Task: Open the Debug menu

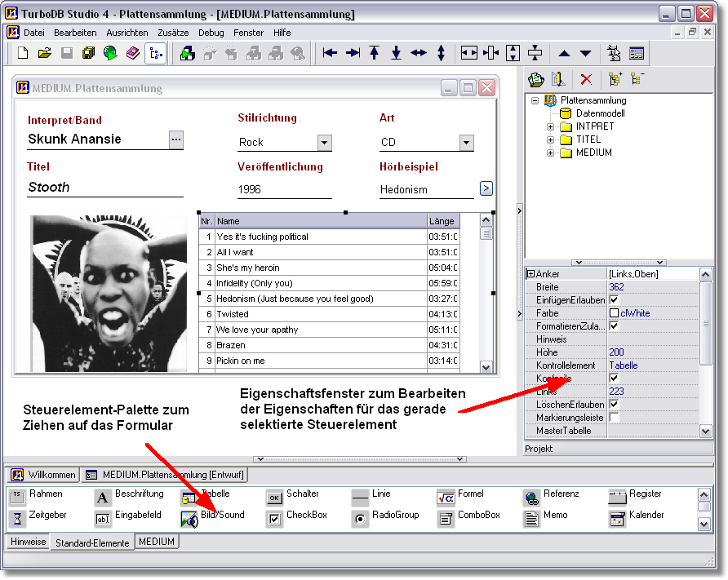Action: pos(211,33)
